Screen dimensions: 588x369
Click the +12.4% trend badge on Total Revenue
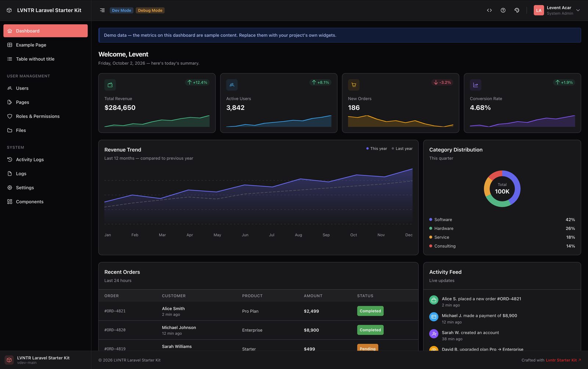coord(197,82)
